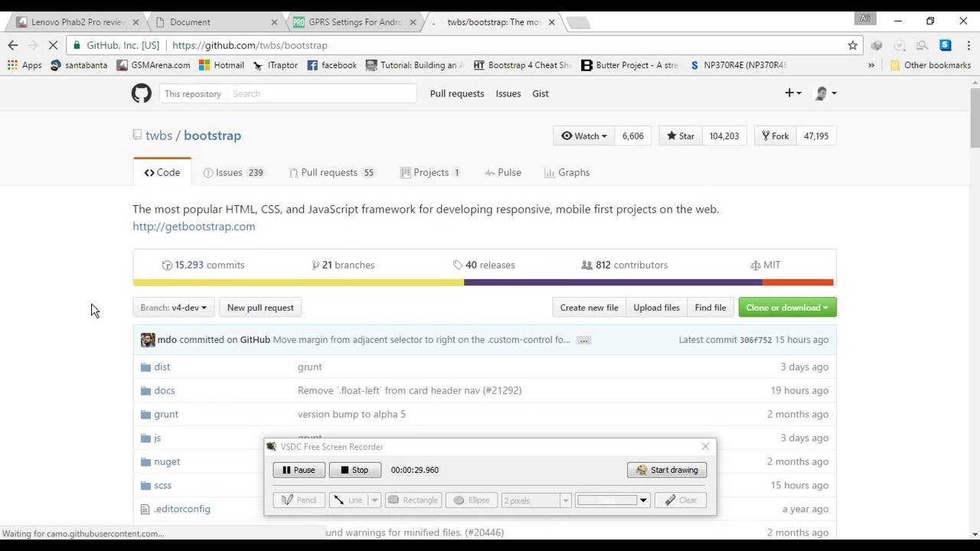This screenshot has width=980, height=551.
Task: View the 812 contributors
Action: (625, 266)
